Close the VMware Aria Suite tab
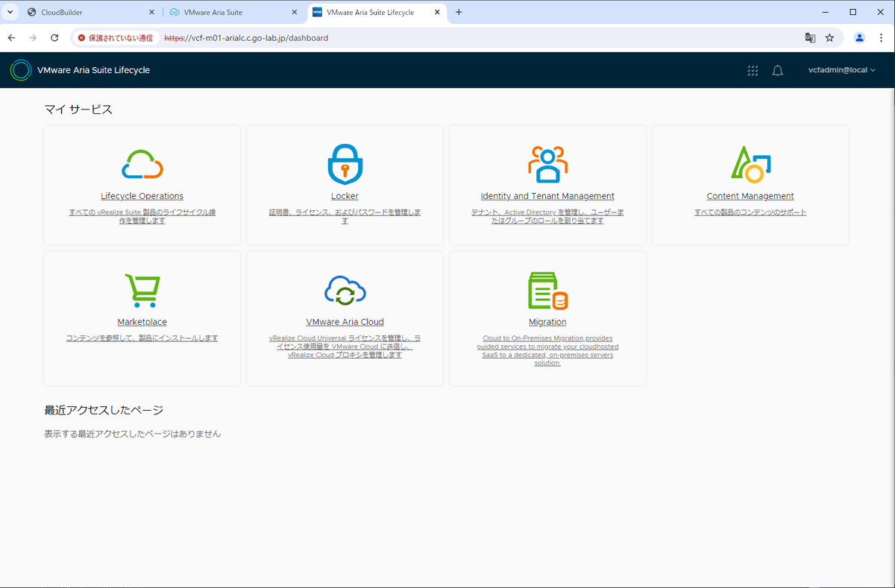The width and height of the screenshot is (895, 588). tap(293, 13)
